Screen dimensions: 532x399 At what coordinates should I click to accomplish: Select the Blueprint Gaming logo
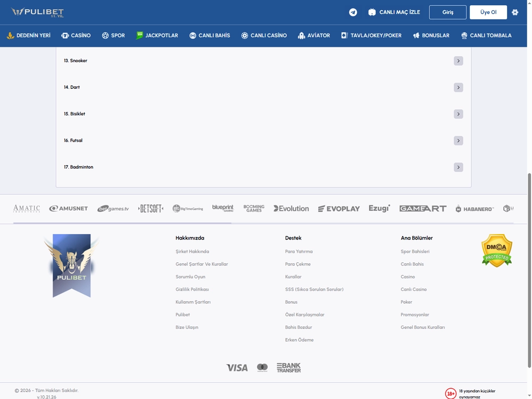tap(223, 208)
